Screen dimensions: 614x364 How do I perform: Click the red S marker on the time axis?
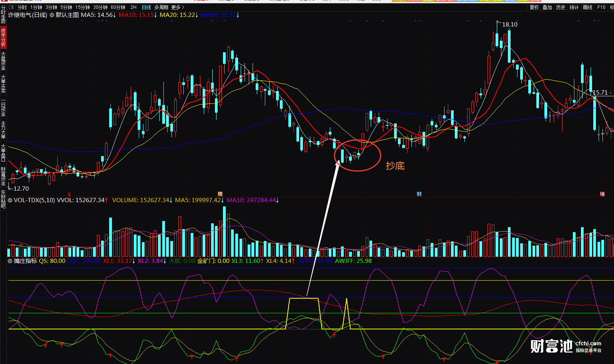(x=69, y=194)
